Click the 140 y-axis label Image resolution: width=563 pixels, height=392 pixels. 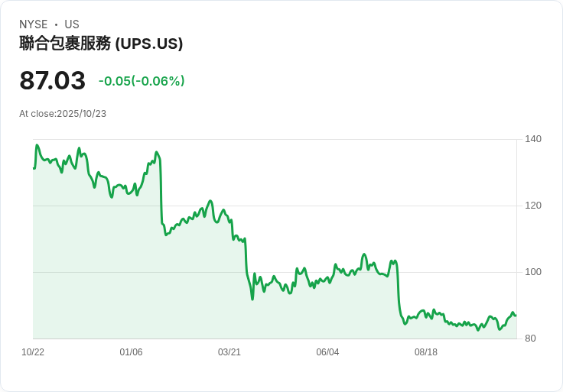coord(533,139)
